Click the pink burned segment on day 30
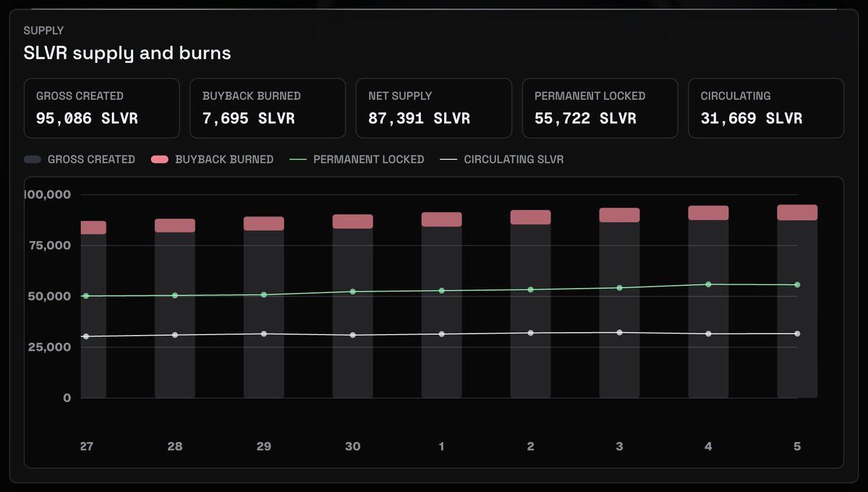The image size is (868, 492). [x=353, y=221]
